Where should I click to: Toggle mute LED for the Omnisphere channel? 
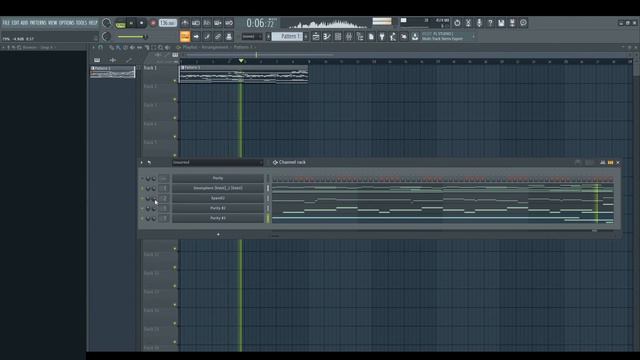(142, 188)
